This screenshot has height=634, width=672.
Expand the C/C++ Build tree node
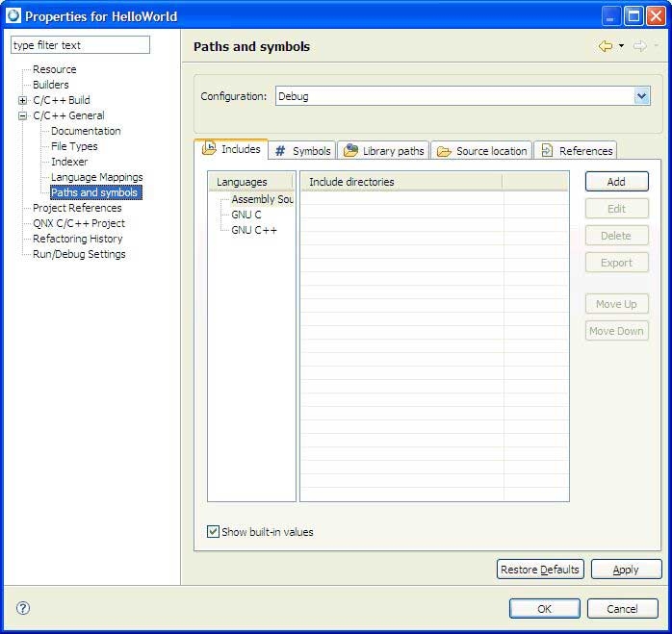[23, 100]
